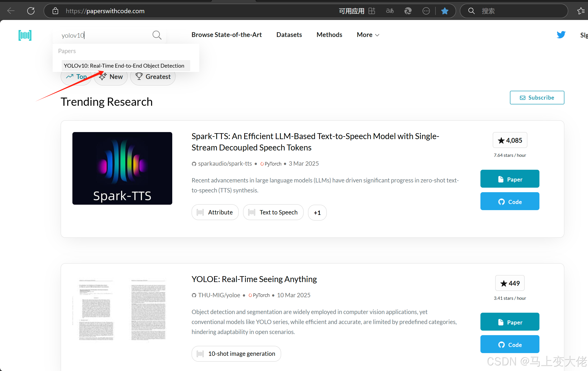This screenshot has height=371, width=588.
Task: Open the Spark-TTS Paper button
Action: pos(510,179)
